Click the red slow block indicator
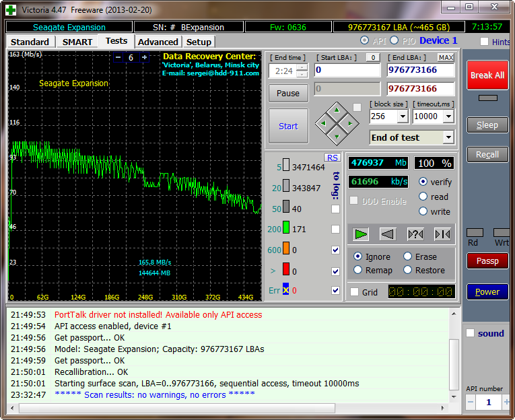This screenshot has height=420, width=515. [x=286, y=269]
